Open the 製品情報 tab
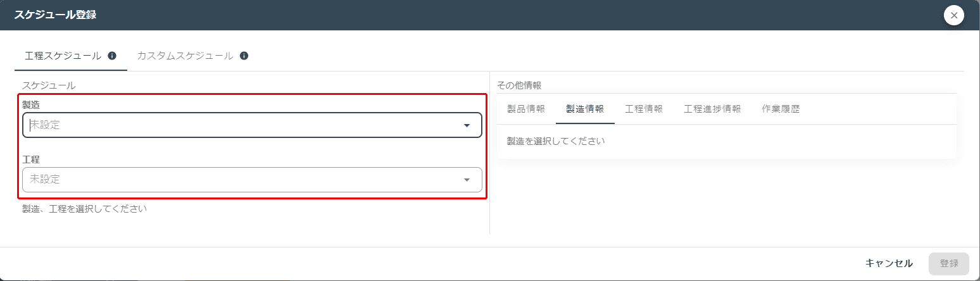The image size is (980, 281). (526, 109)
